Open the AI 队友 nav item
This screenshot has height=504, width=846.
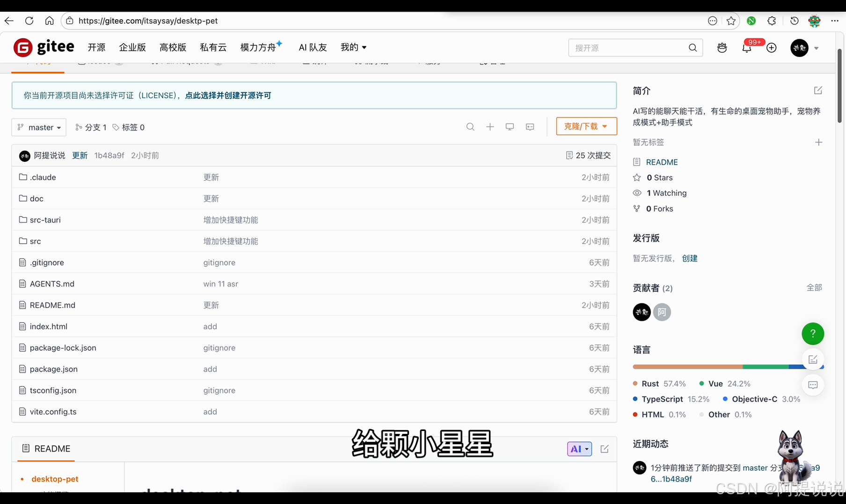[x=313, y=47]
